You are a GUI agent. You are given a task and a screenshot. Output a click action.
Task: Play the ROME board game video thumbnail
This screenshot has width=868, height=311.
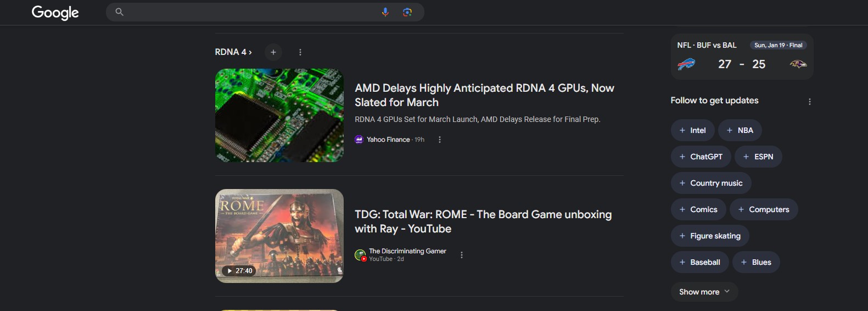279,236
